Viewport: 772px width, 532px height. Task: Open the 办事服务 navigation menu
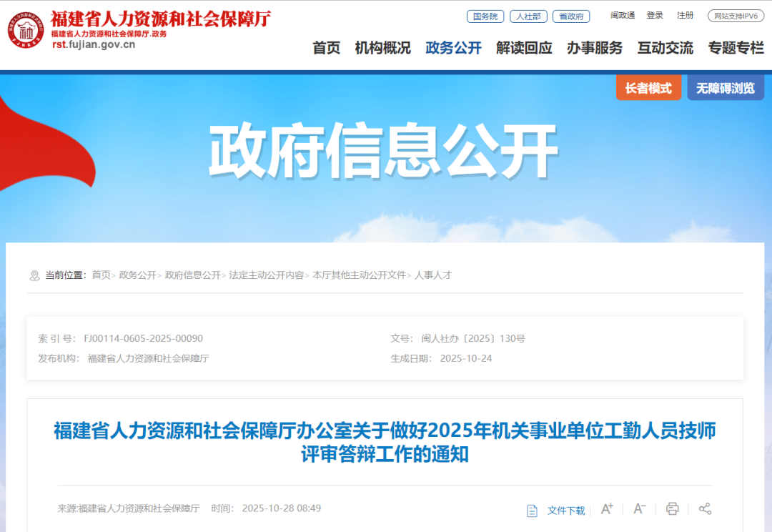tap(595, 48)
